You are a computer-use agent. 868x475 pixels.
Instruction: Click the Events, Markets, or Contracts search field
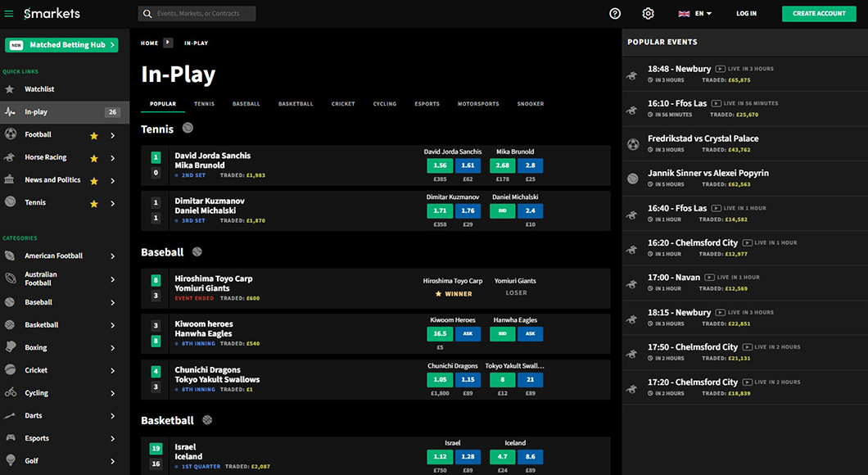pyautogui.click(x=197, y=14)
